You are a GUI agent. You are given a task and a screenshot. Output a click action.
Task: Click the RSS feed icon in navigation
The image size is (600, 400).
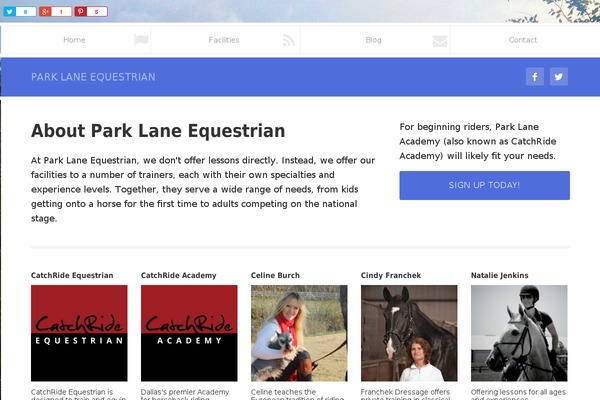pyautogui.click(x=289, y=40)
